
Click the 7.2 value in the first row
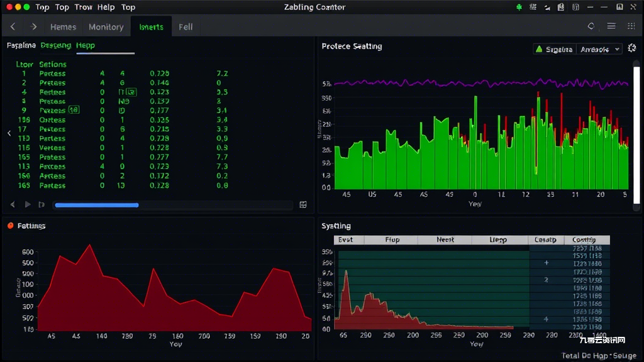pos(222,74)
